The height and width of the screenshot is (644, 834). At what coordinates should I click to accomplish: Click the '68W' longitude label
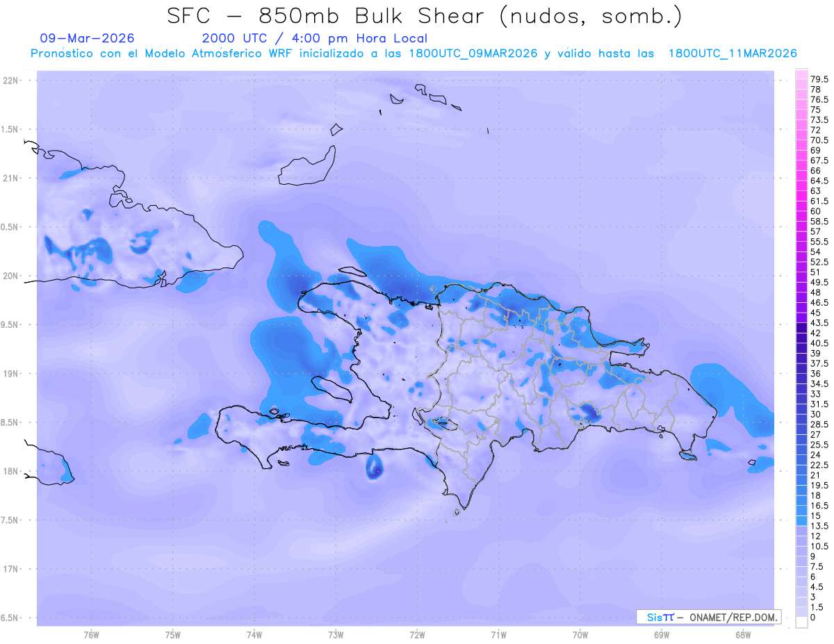coord(743,634)
